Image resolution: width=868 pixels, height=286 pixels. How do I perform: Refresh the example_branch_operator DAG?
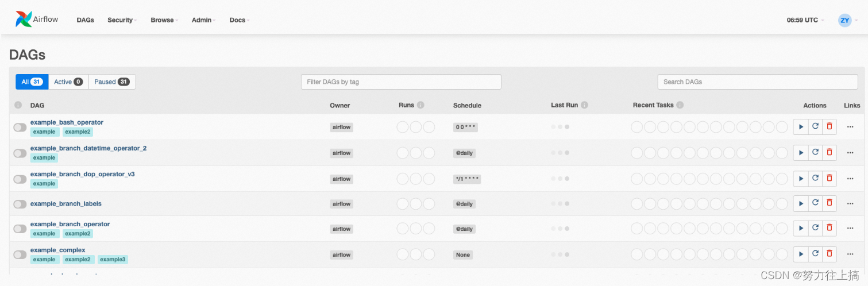coord(815,229)
